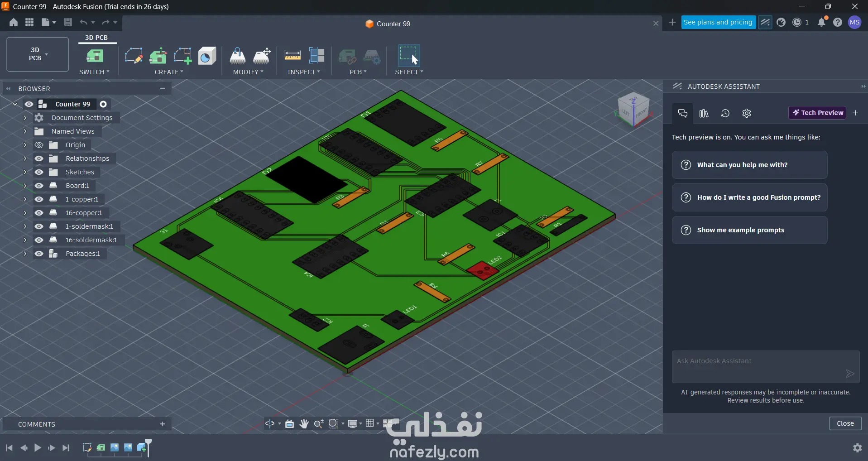868x461 pixels.
Task: Select 'How do I write a good Fusion prompt?'
Action: [749, 197]
